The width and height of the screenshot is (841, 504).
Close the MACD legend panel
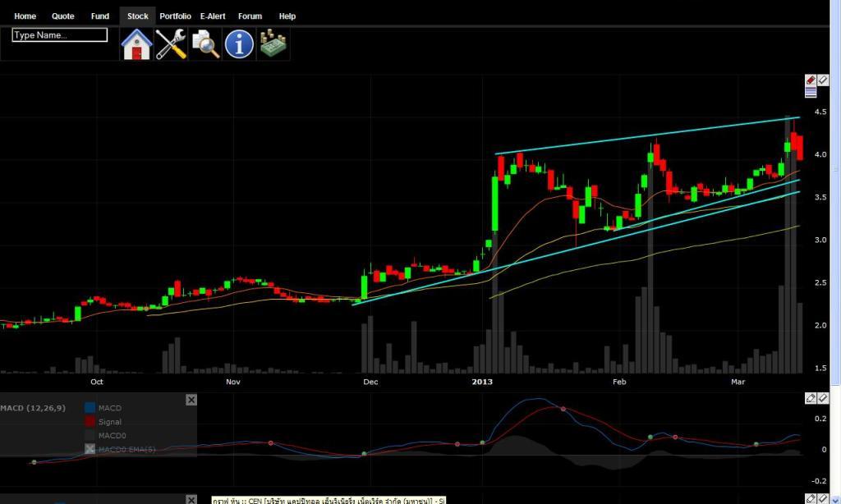(x=191, y=400)
